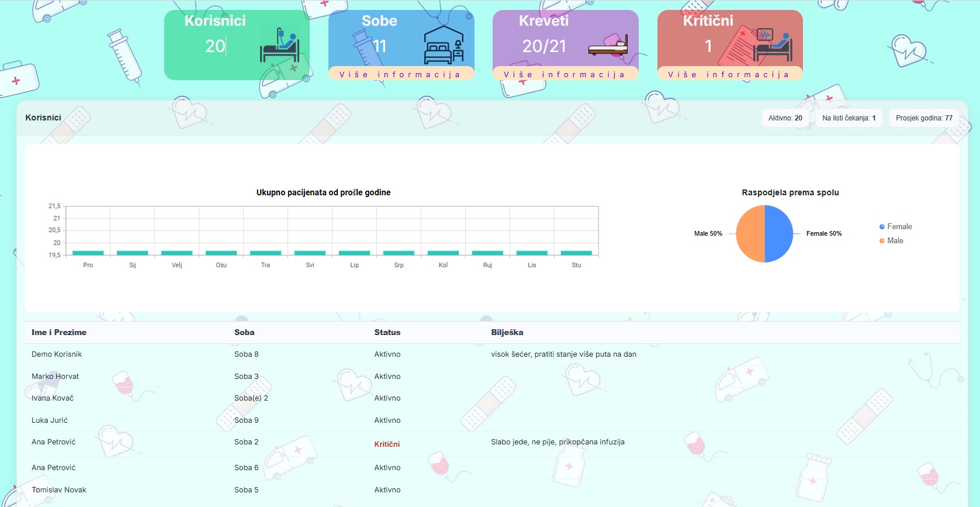Click the blue Female pie chart slice
The height and width of the screenshot is (507, 980).
779,234
